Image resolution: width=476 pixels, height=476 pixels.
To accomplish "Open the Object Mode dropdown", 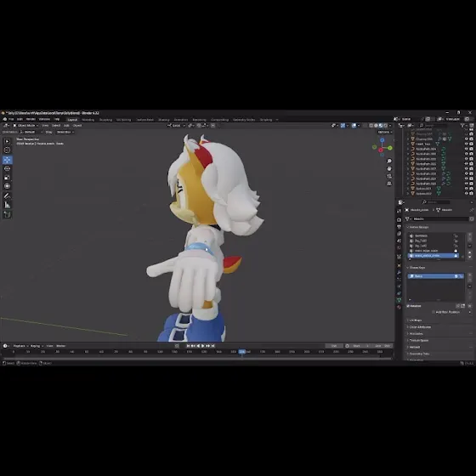I will click(x=25, y=126).
